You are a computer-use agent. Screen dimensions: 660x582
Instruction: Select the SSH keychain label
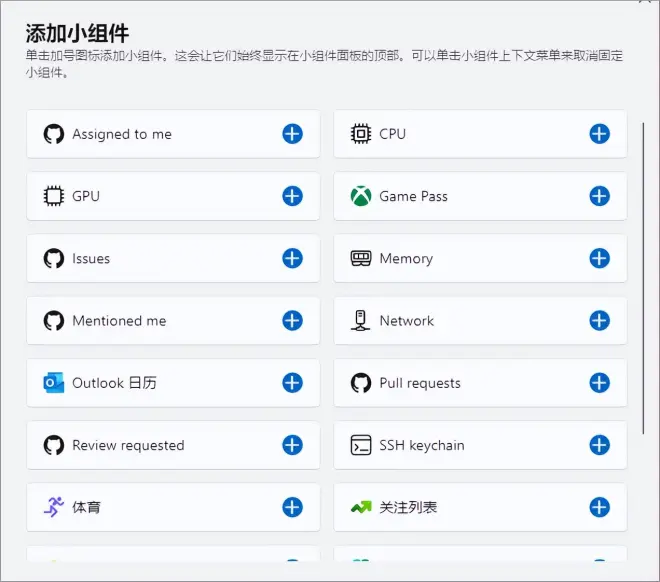click(422, 446)
